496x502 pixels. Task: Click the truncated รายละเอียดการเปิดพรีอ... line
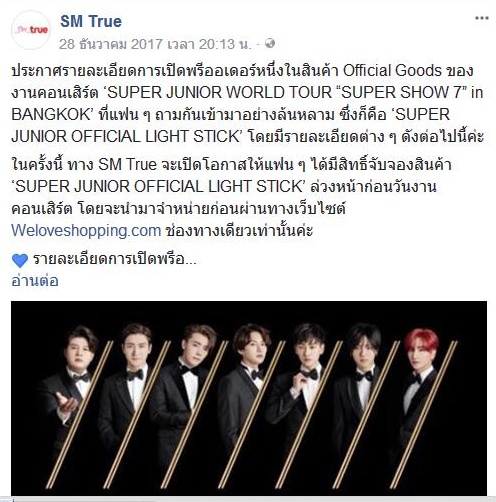114,259
